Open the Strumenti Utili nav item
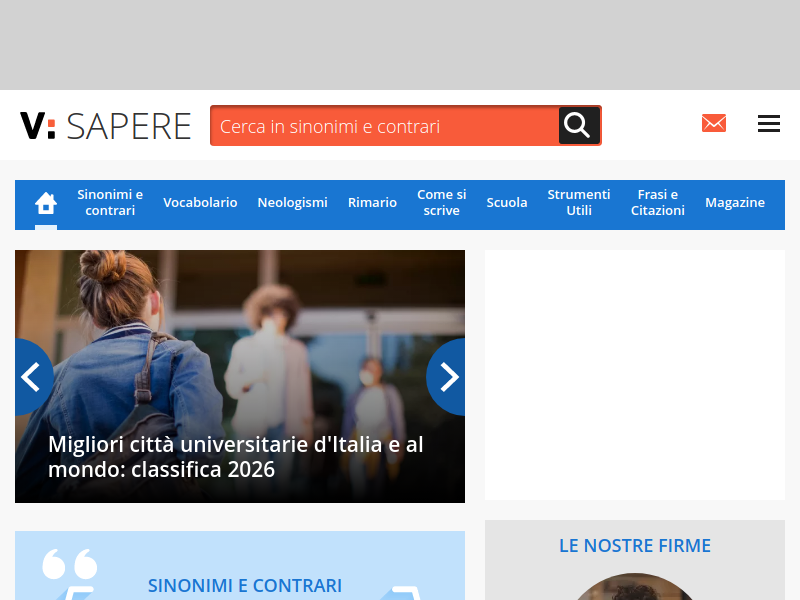Viewport: 800px width, 600px height. [x=579, y=203]
